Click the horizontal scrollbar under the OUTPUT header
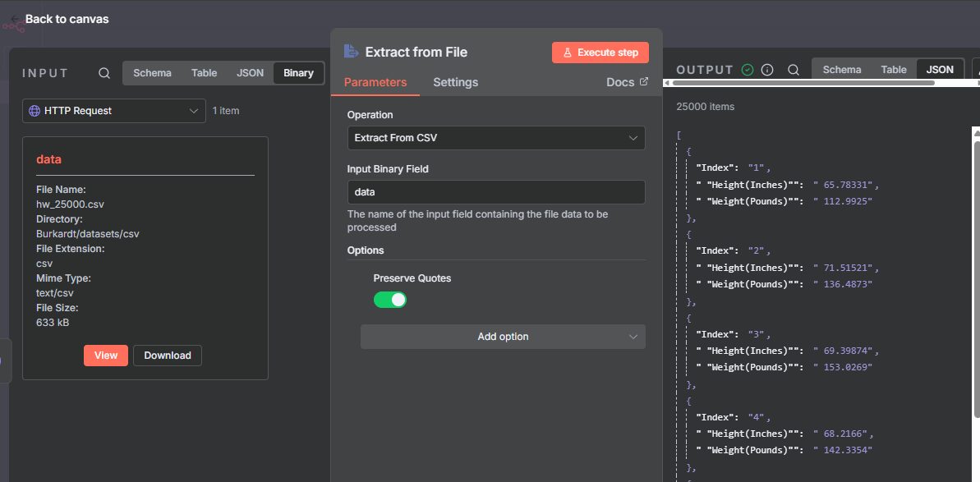This screenshot has height=482, width=980. (x=821, y=82)
